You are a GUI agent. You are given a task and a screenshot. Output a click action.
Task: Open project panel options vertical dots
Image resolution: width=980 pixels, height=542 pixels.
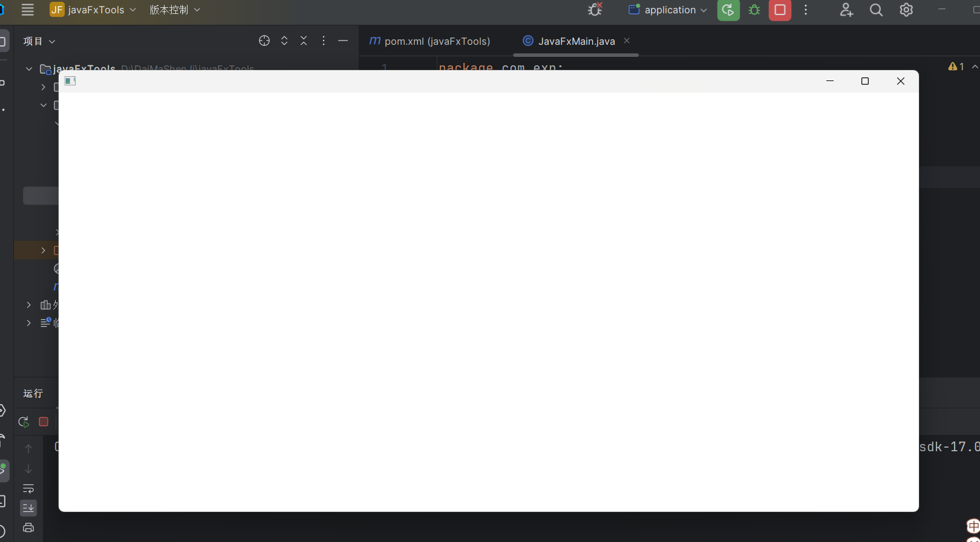point(324,41)
